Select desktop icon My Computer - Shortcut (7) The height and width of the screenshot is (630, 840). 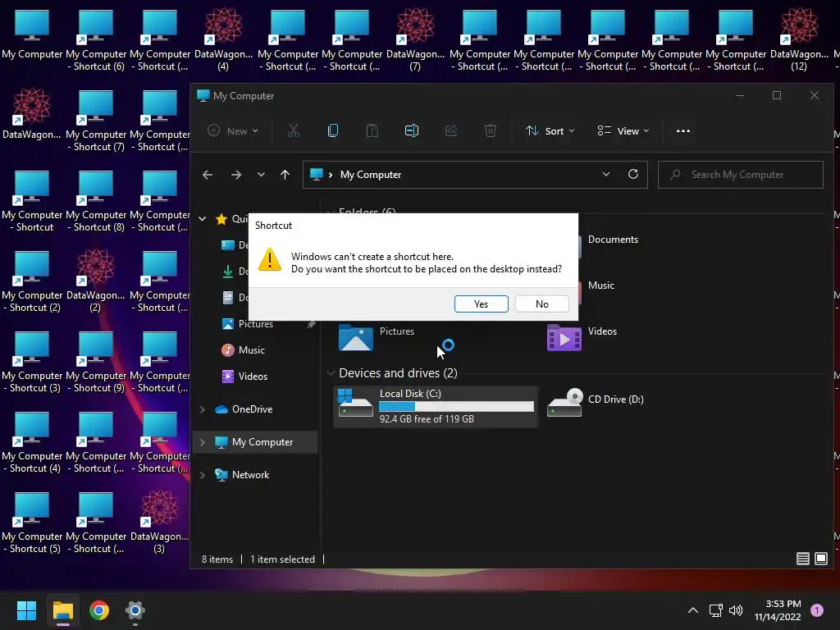pos(96,121)
